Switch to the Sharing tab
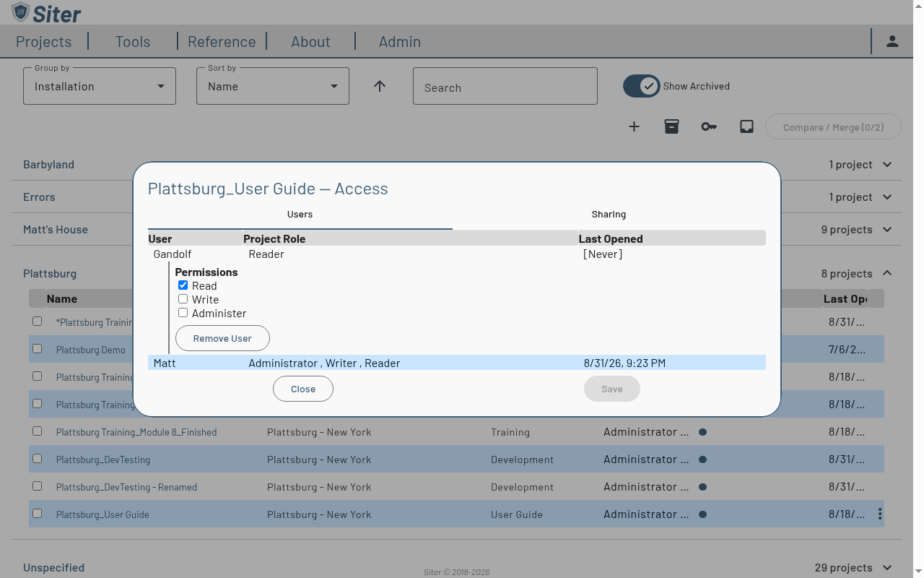924x578 pixels. [x=609, y=215]
